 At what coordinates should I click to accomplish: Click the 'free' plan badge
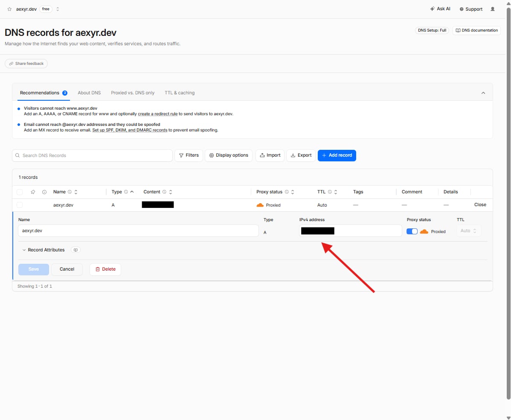[x=46, y=9]
